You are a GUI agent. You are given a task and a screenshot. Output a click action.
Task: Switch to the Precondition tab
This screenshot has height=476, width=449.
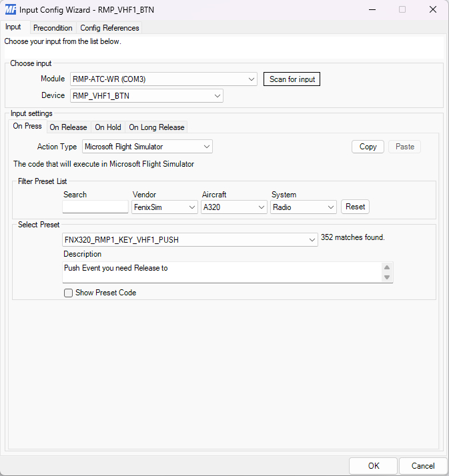pos(53,28)
